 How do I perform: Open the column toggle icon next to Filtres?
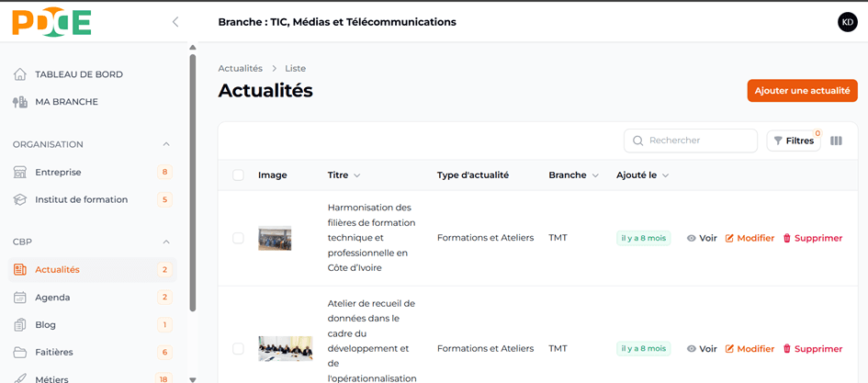coord(836,141)
